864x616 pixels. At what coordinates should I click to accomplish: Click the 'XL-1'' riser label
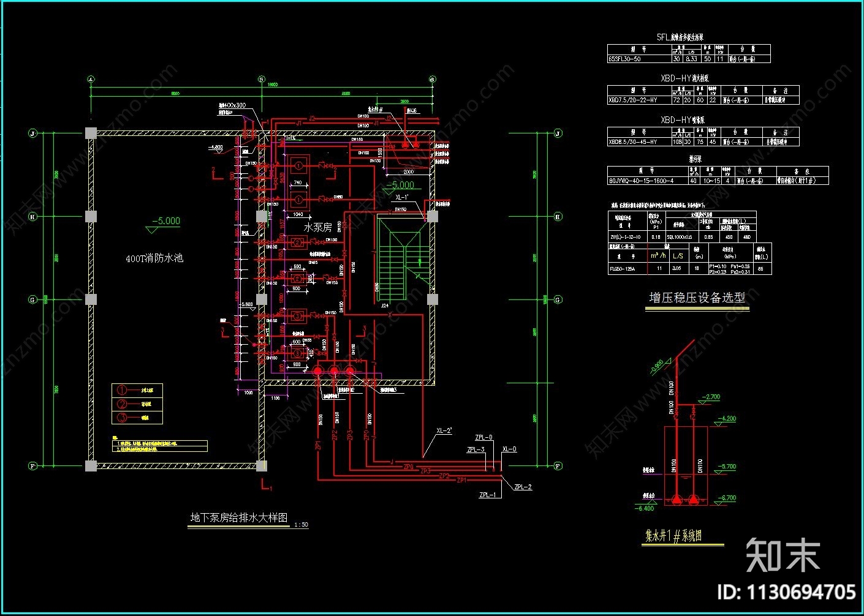[403, 198]
